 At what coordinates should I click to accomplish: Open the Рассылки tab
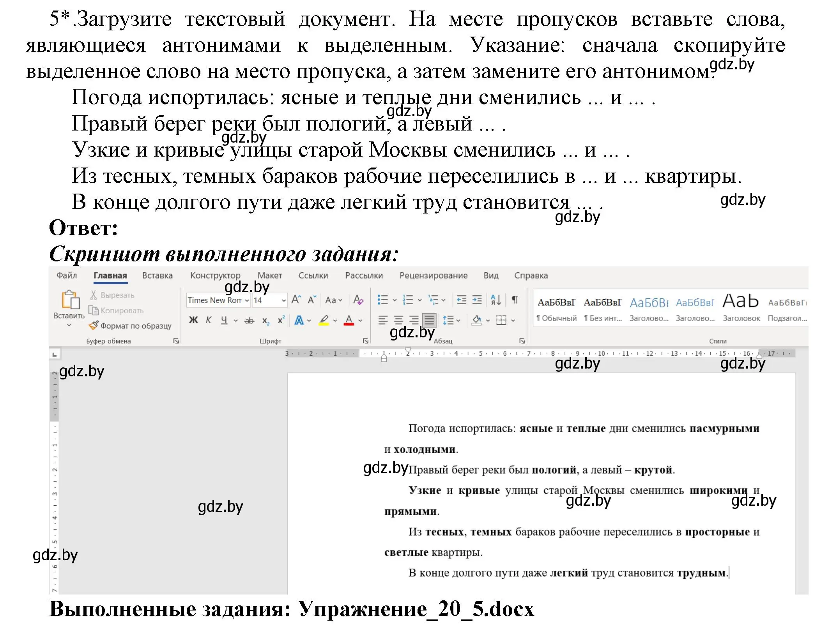(x=364, y=275)
